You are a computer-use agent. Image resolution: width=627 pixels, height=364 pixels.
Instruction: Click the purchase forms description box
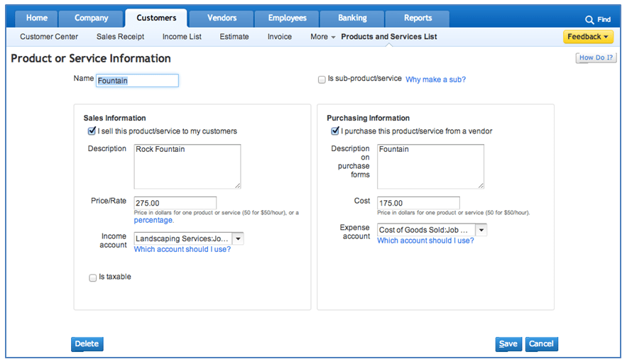click(x=430, y=167)
